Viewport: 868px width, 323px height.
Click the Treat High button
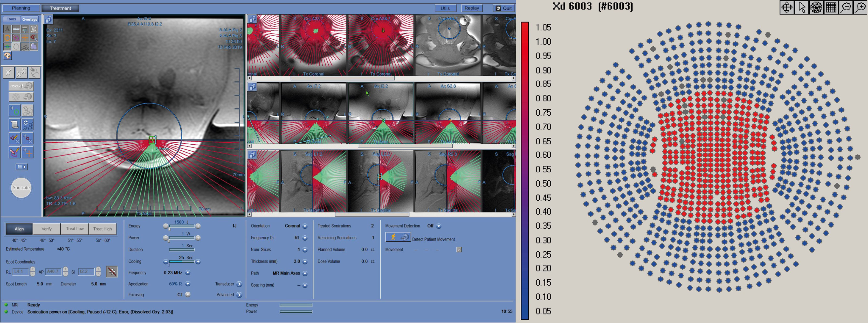102,229
